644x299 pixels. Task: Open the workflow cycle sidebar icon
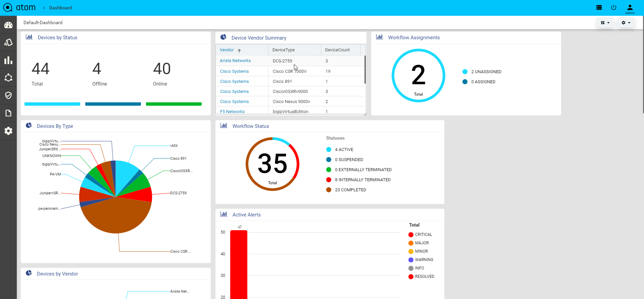pyautogui.click(x=8, y=78)
